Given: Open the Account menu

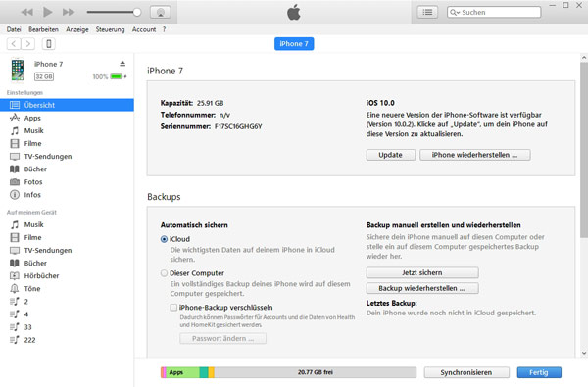Looking at the screenshot, I should [x=144, y=29].
